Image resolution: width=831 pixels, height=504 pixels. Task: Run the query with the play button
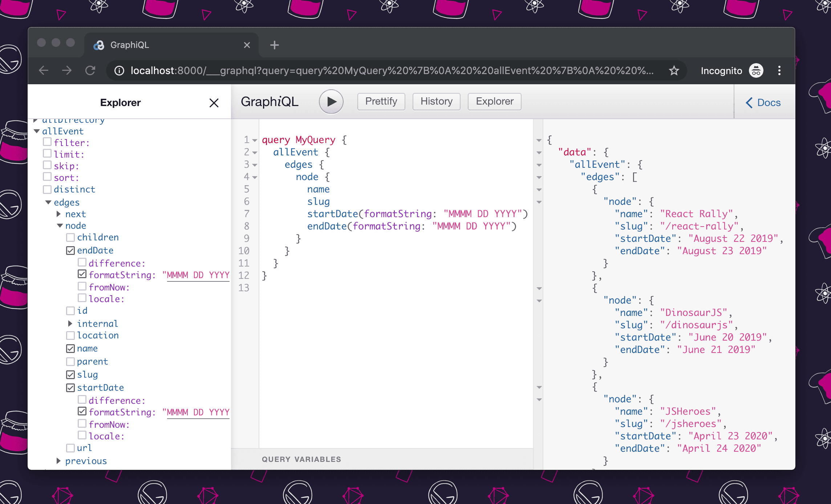[331, 102]
